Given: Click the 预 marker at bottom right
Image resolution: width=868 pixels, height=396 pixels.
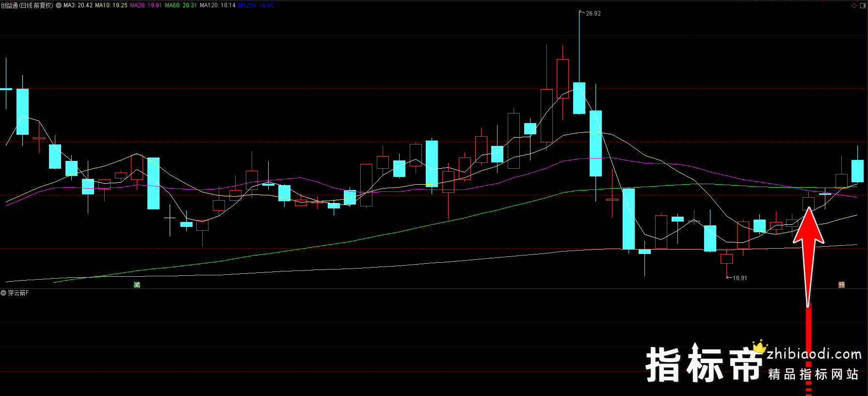Looking at the screenshot, I should 841,285.
